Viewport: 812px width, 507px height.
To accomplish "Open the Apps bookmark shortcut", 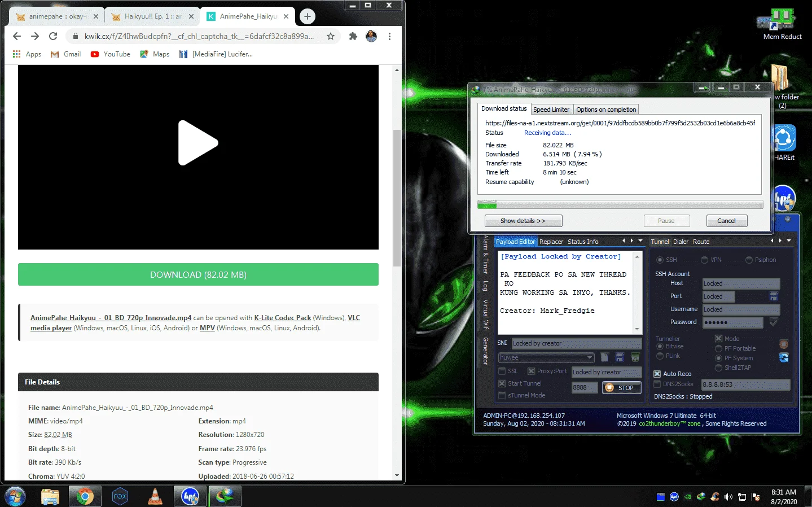I will (x=27, y=54).
